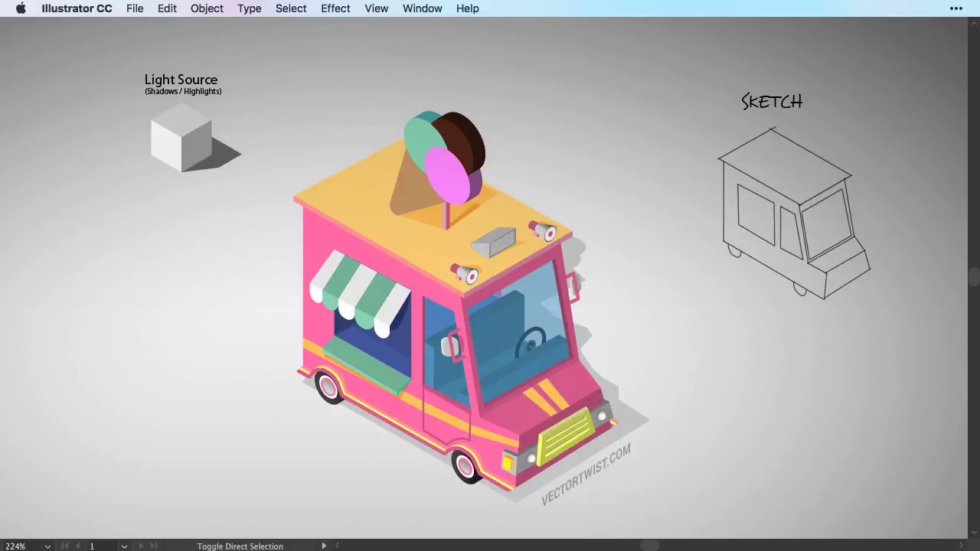Select the pink ice cream scoop shape

448,176
